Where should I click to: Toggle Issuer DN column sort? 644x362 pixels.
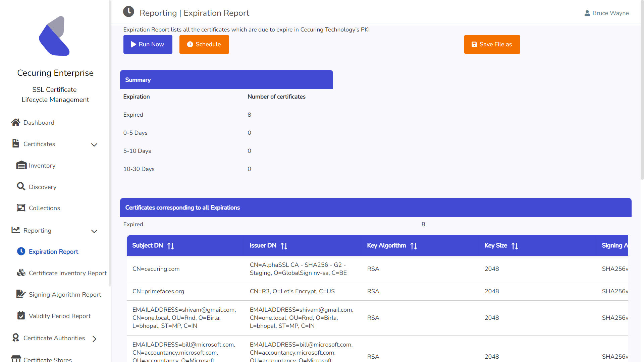click(284, 246)
